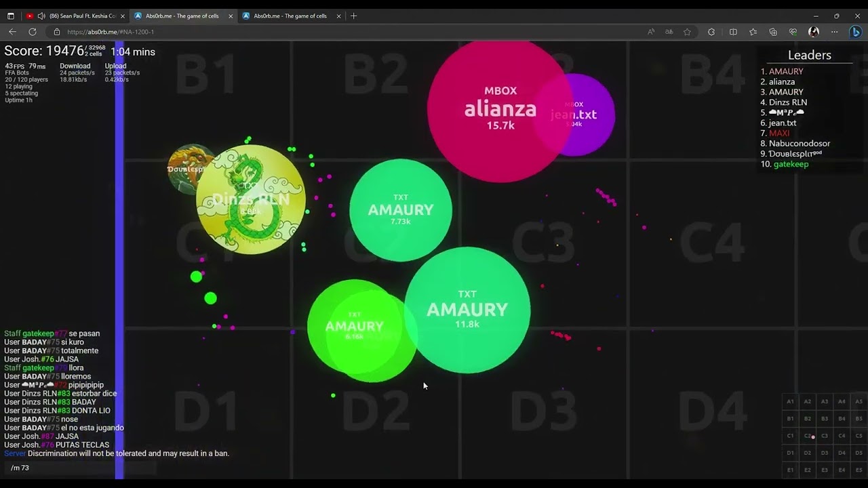Click leaderboard entry 10 gatekeep

coord(785,164)
